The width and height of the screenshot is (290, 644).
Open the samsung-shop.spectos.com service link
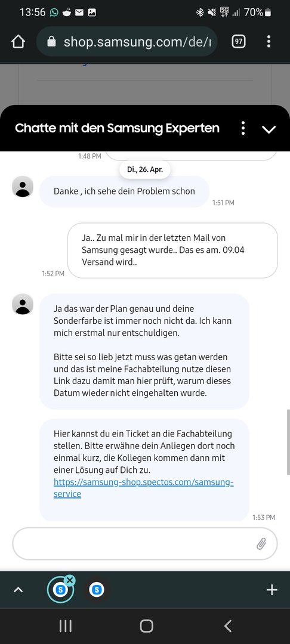(143, 488)
